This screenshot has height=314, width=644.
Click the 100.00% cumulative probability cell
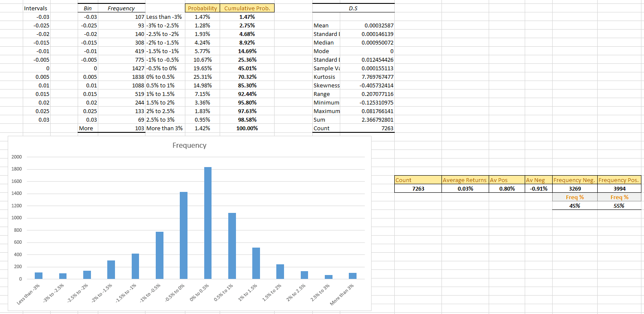point(248,129)
